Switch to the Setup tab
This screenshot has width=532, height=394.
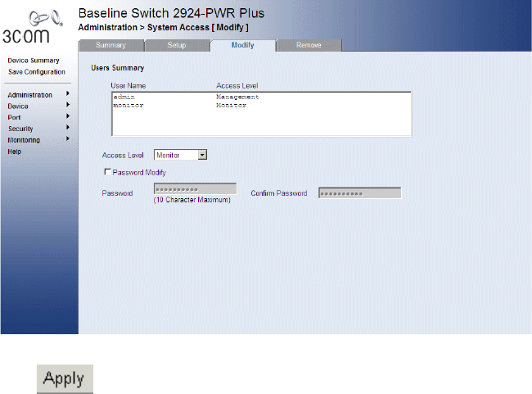click(177, 45)
